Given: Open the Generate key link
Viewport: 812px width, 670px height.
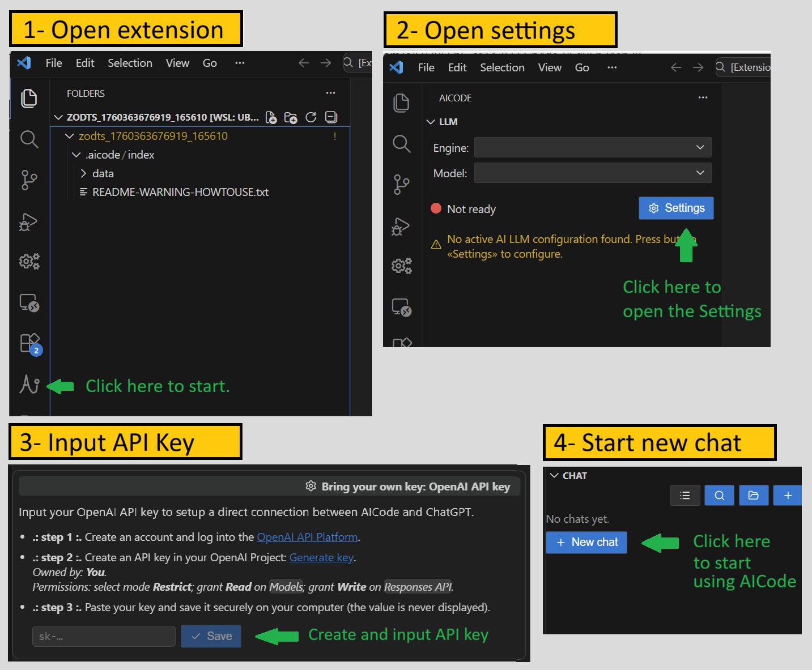Looking at the screenshot, I should click(x=321, y=557).
